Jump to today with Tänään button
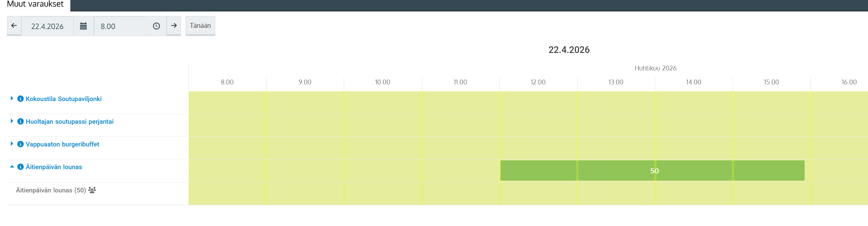Viewport: 868px width, 226px height. click(x=200, y=26)
